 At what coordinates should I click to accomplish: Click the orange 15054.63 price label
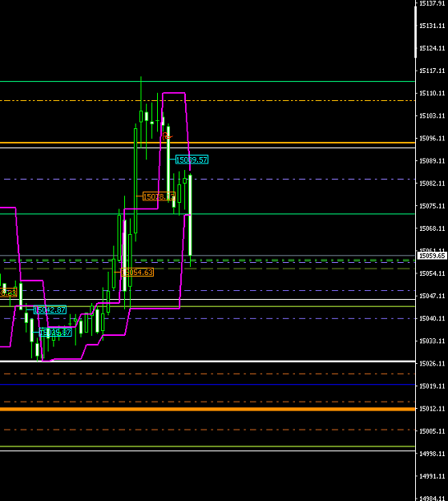[x=137, y=273]
